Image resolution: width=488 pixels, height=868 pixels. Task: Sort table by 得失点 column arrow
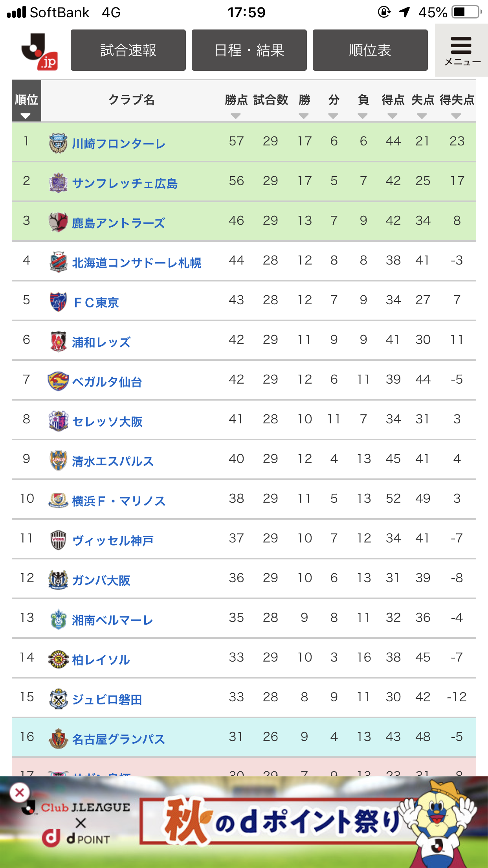click(x=456, y=116)
